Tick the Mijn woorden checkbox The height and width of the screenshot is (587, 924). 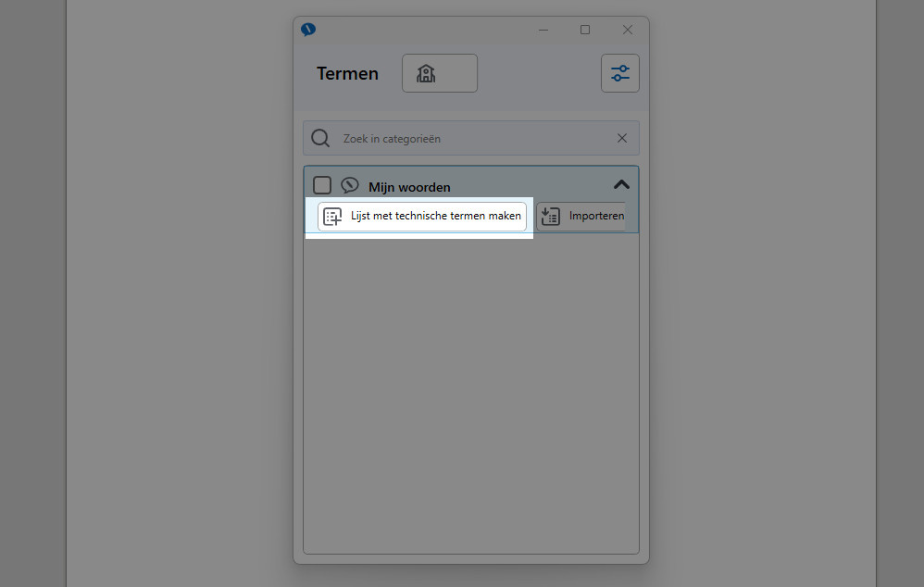click(x=322, y=185)
